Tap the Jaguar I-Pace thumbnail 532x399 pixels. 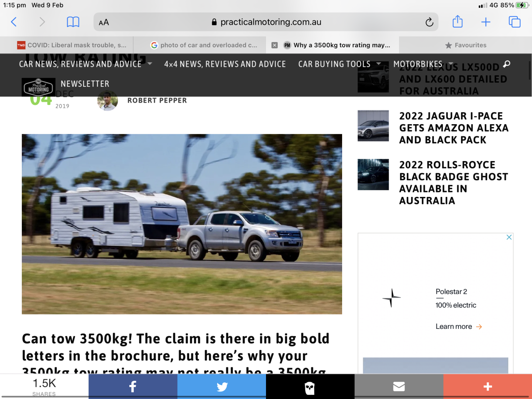coord(373,126)
